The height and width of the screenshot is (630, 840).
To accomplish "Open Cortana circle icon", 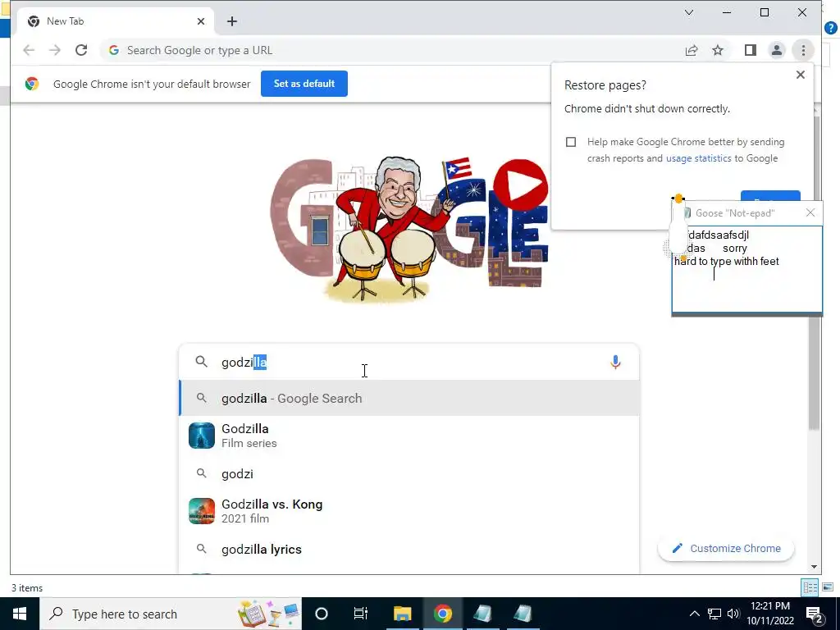I will [322, 614].
